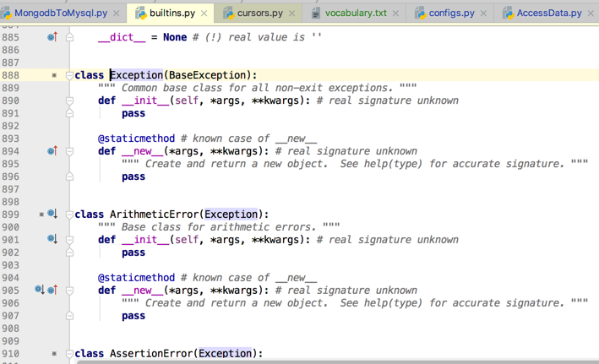
Task: Click the asterisk gutter marker on line 910
Action: click(x=54, y=354)
